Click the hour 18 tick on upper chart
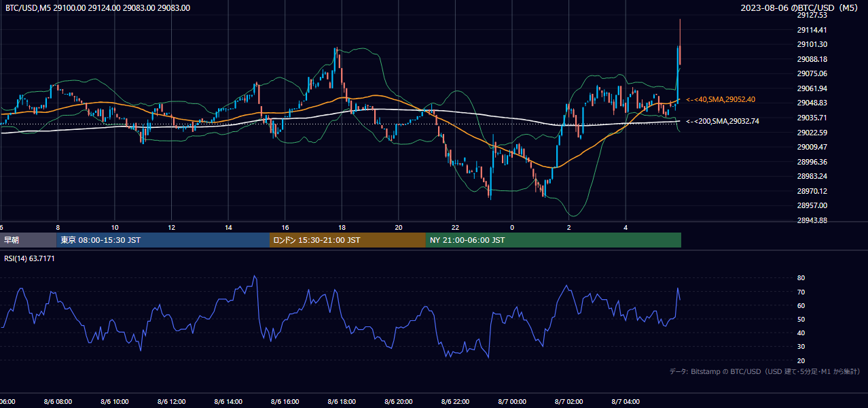This screenshot has width=868, height=408. pos(342,227)
